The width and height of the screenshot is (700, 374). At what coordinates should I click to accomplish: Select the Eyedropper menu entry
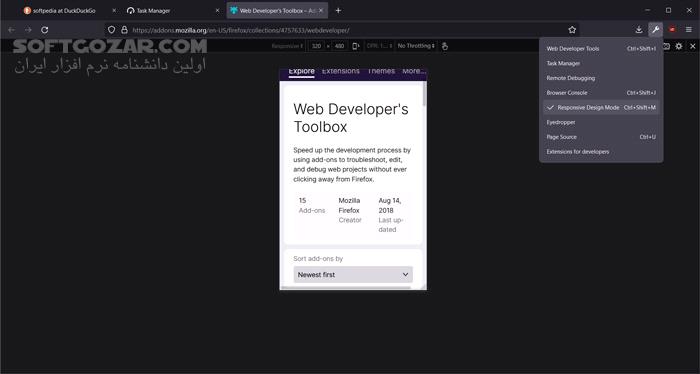click(601, 122)
